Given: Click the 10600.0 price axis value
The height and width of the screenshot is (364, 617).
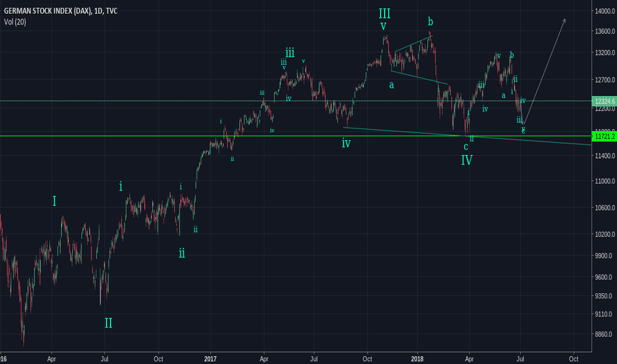Looking at the screenshot, I should tap(605, 207).
